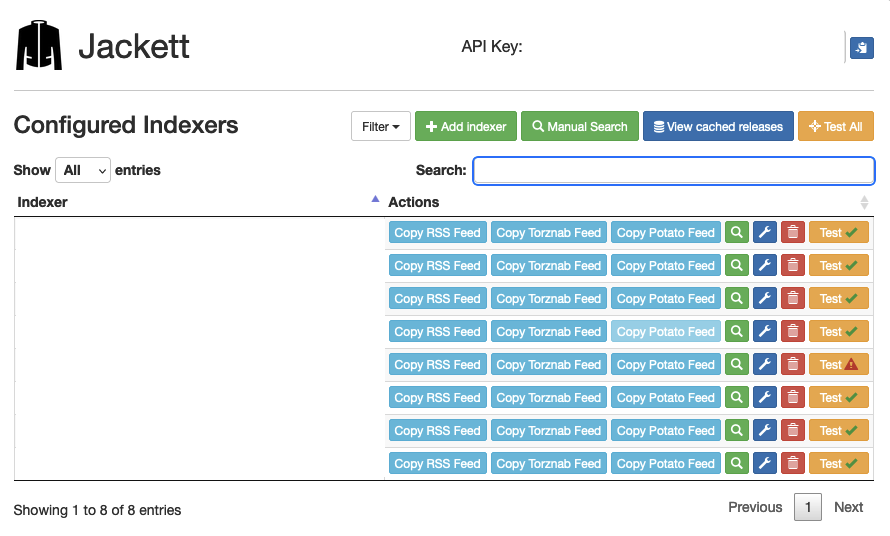Open wrench settings for the first indexer row
Viewport: 890px width, 536px height.
click(765, 232)
